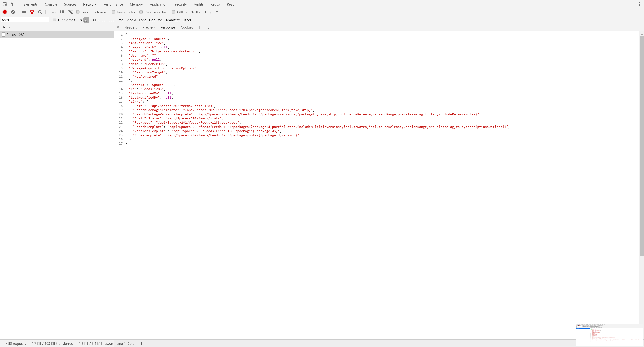Toggle the network filter bar

coord(32,12)
